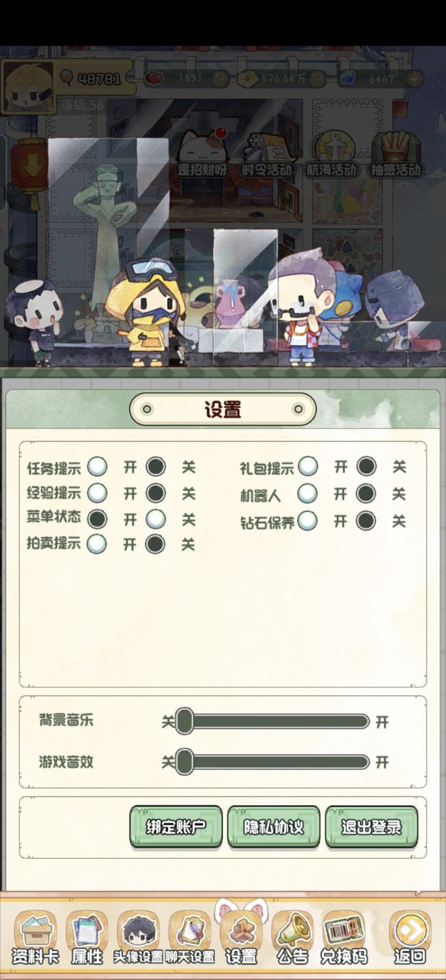Open the 公告 announcement megaphone icon

pos(292,937)
